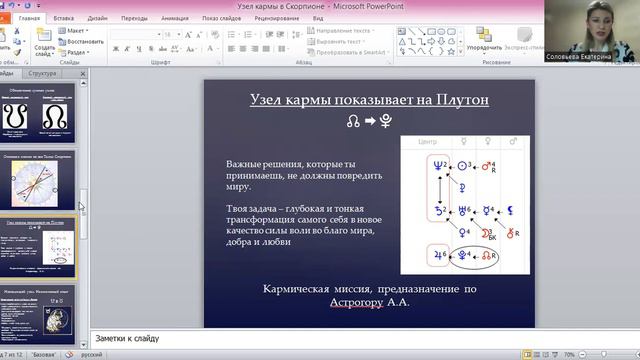
Task: Click the decrease list level icon
Action: pyautogui.click(x=269, y=35)
